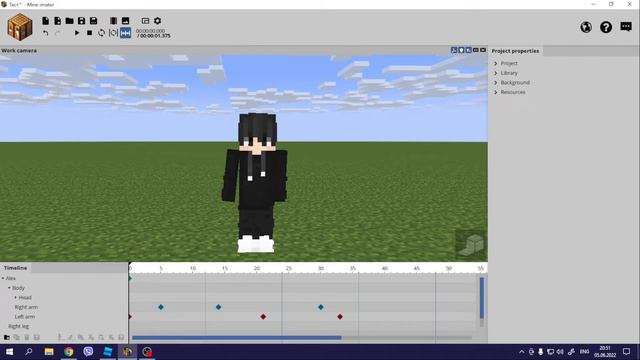
Task: Collapse the Alex timeline entry
Action: (x=3, y=278)
